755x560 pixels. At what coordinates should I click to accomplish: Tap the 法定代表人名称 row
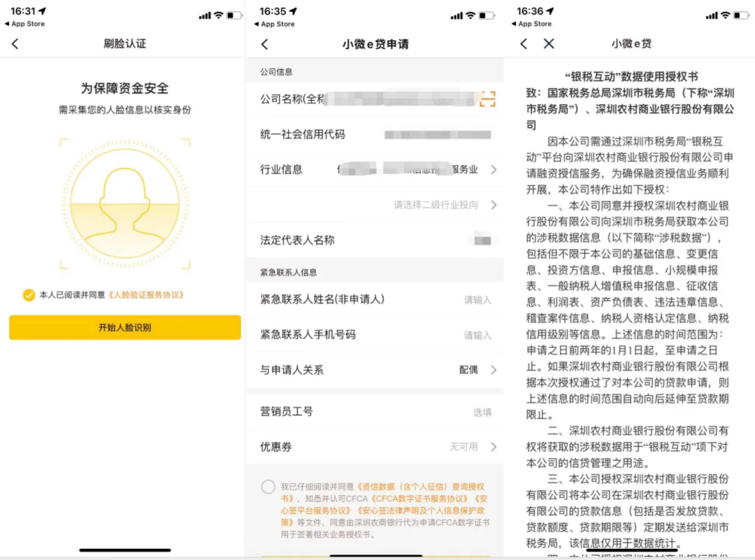tap(375, 240)
